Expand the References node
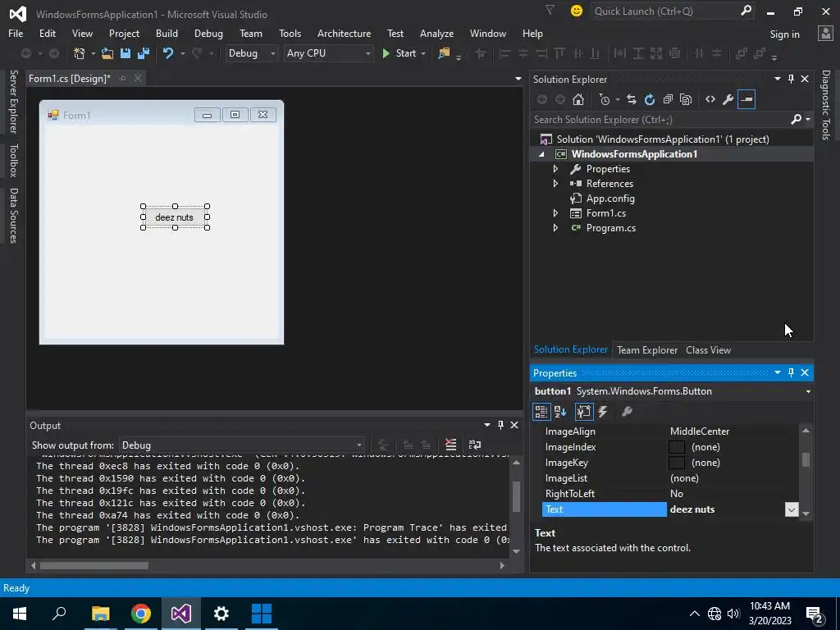 tap(555, 183)
